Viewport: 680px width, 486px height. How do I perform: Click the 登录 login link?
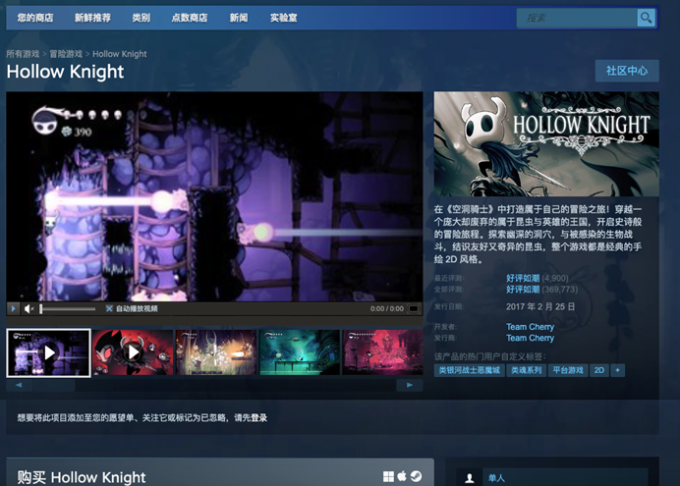click(x=259, y=418)
